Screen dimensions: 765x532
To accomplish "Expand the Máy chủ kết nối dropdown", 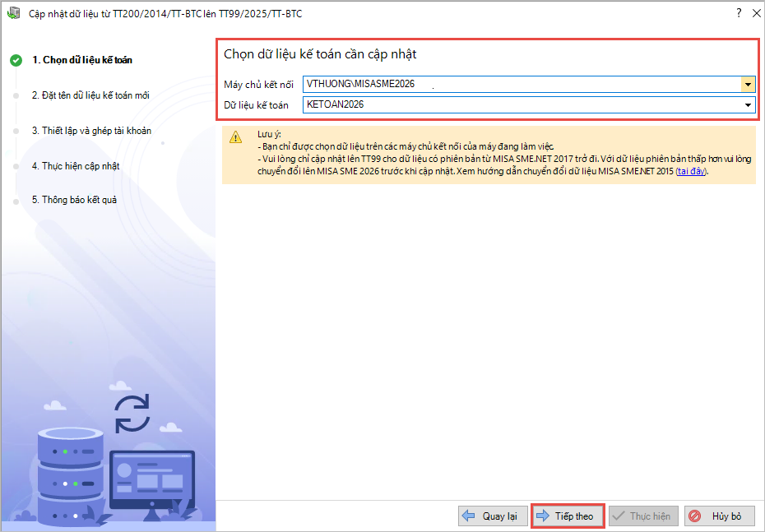I will [x=748, y=84].
